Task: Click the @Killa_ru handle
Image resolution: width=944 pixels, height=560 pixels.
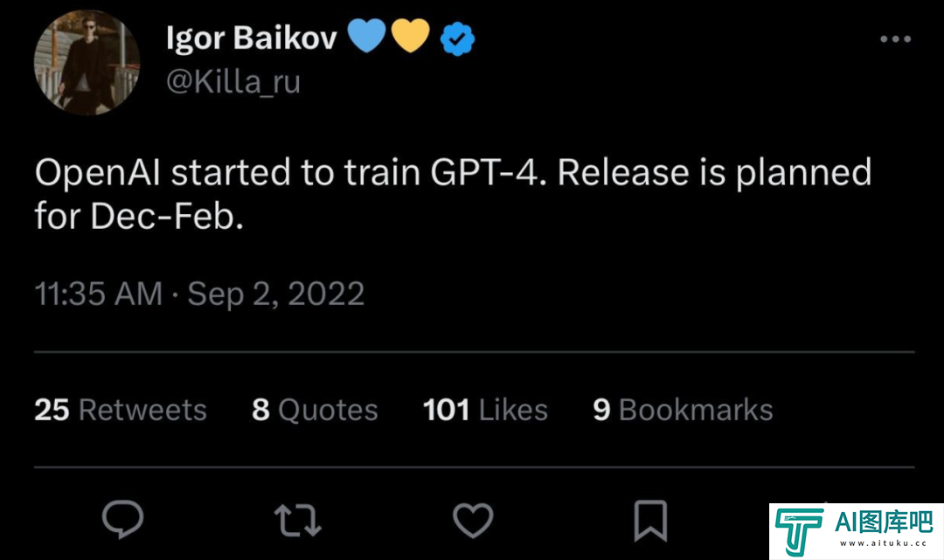Action: click(233, 81)
